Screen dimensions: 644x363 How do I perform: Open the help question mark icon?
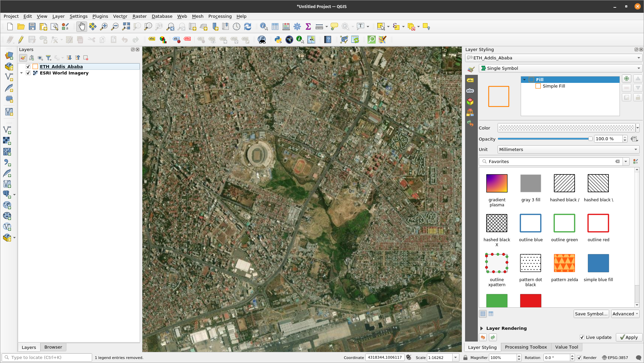click(x=328, y=40)
